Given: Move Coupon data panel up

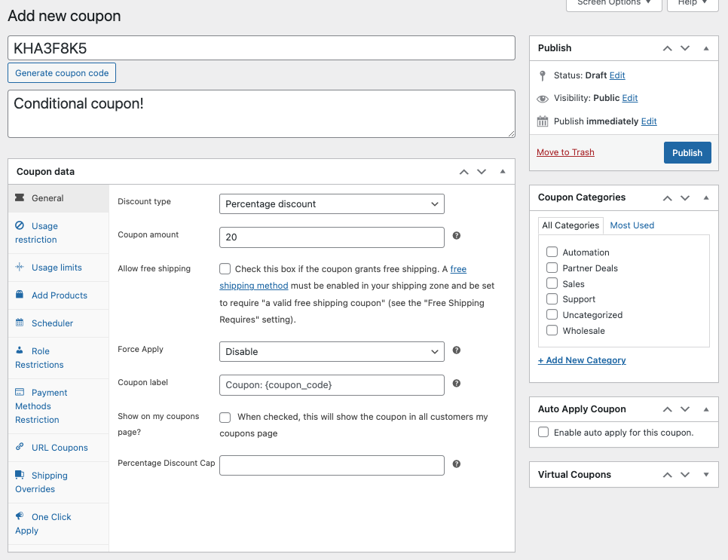Looking at the screenshot, I should point(463,172).
